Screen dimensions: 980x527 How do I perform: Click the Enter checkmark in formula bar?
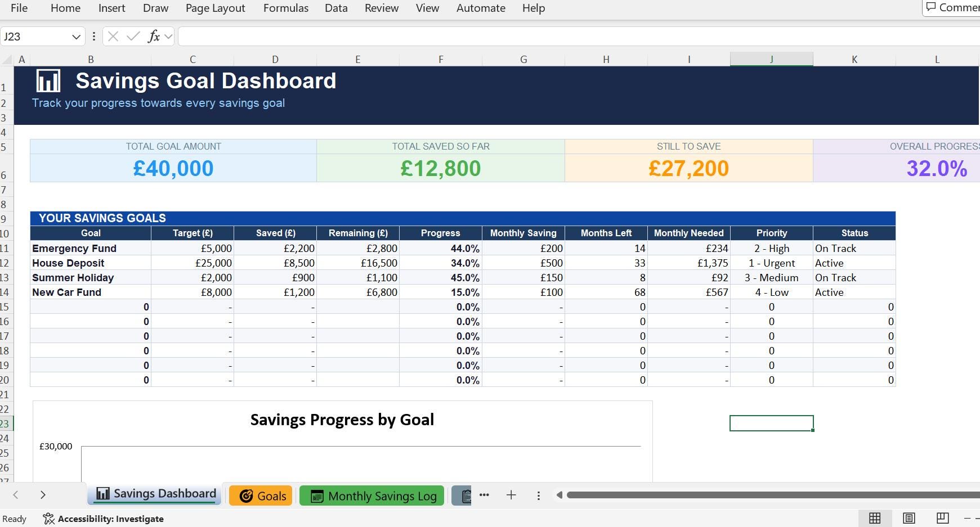[x=133, y=37]
